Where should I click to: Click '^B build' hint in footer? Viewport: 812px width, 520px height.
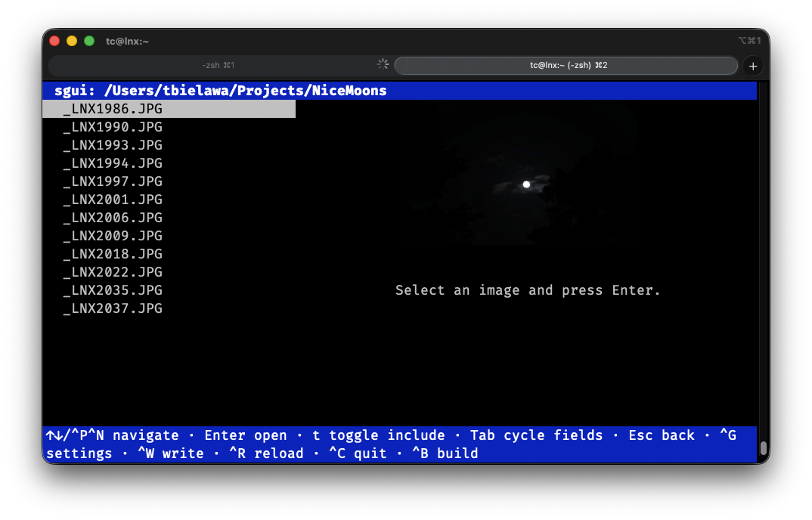click(445, 453)
